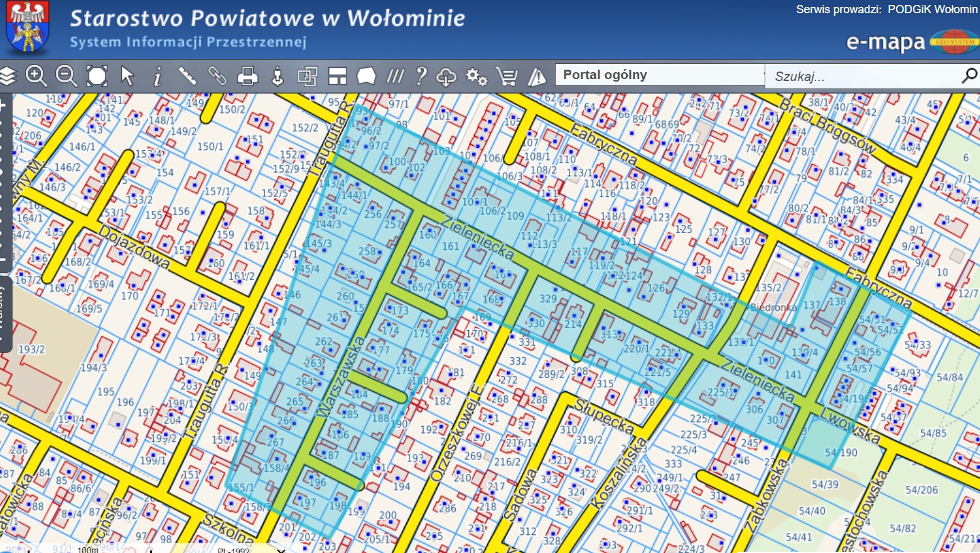Select the zoom in magnifier tool
The width and height of the screenshot is (980, 553).
point(36,76)
